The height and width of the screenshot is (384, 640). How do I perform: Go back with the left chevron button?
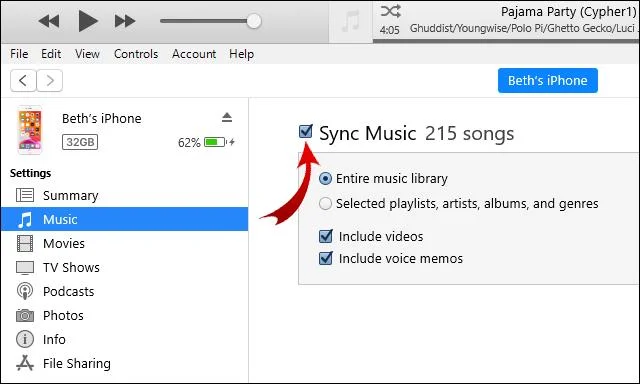[23, 80]
